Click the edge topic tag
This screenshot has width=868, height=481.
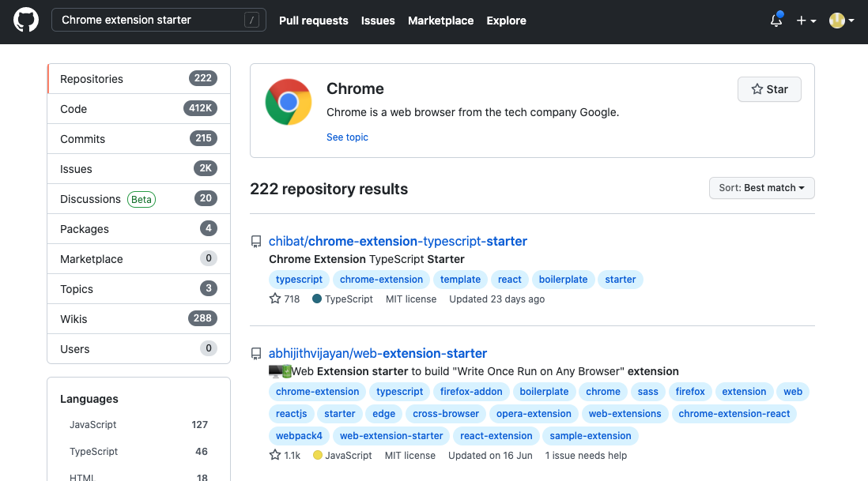coord(383,414)
